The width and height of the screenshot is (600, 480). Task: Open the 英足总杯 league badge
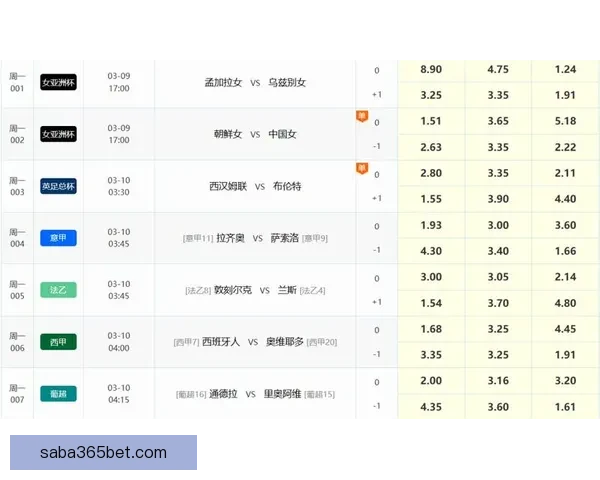coord(58,186)
